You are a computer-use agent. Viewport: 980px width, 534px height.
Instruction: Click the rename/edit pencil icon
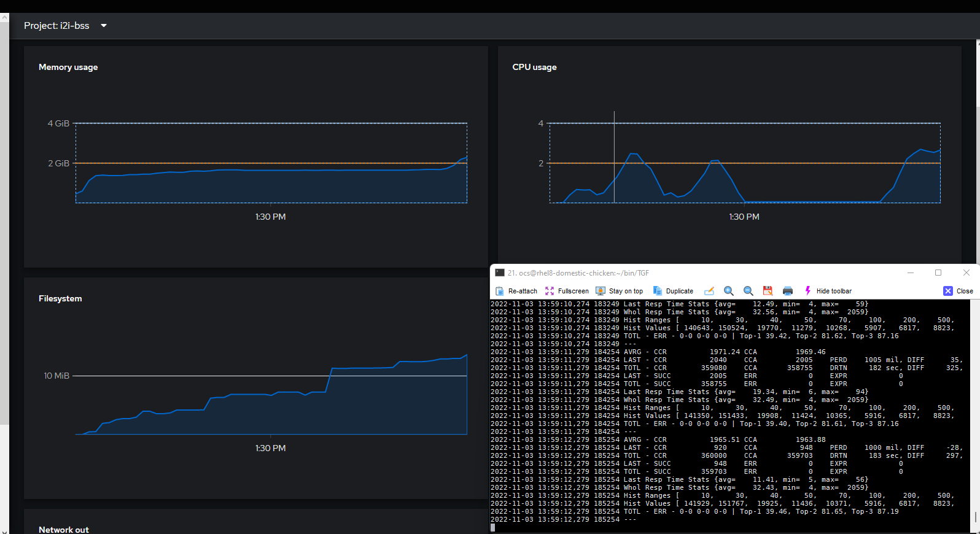click(x=709, y=291)
